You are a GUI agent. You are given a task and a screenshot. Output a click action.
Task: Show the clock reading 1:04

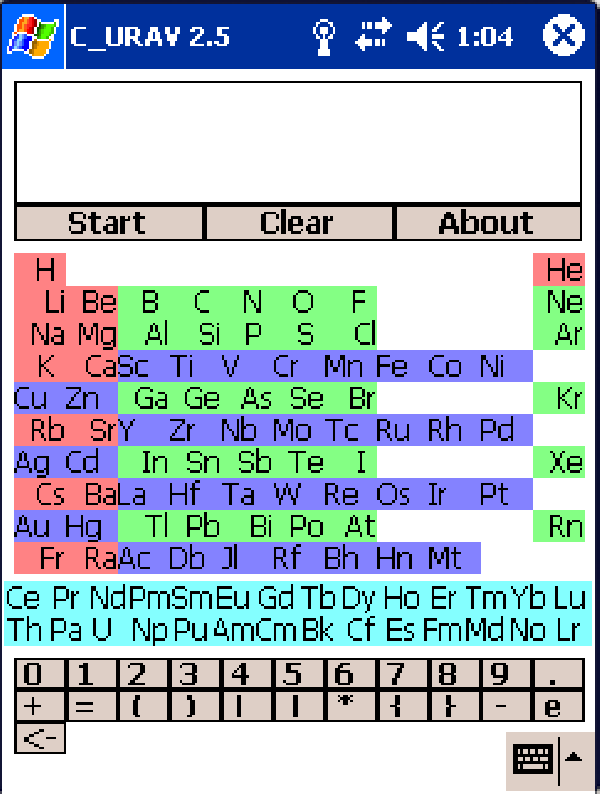point(485,36)
